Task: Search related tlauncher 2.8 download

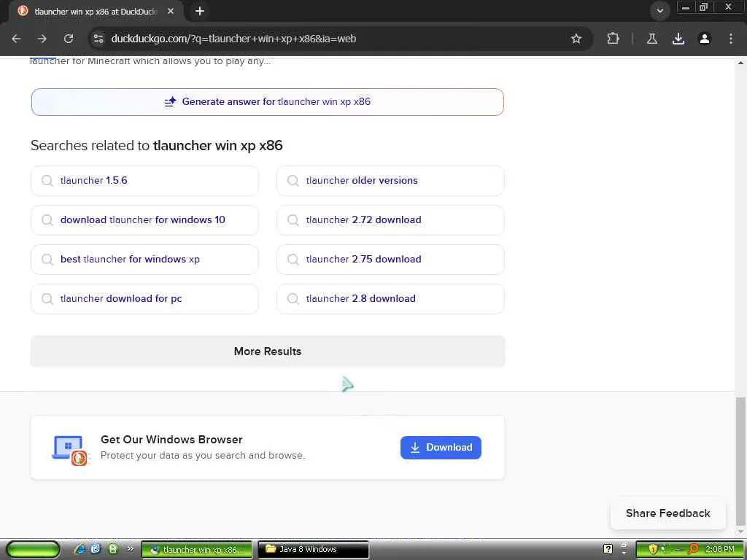Action: [x=390, y=298]
